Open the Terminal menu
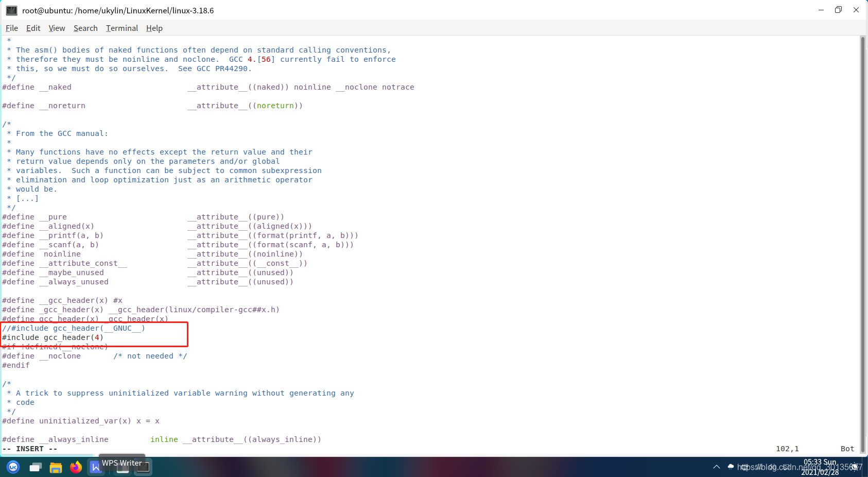 (x=121, y=28)
